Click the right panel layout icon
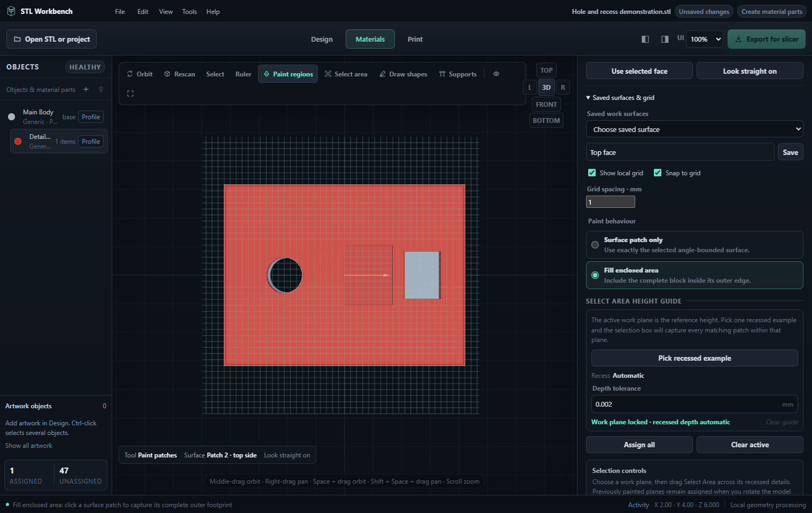Screen dimensions: 812x513 point(665,39)
